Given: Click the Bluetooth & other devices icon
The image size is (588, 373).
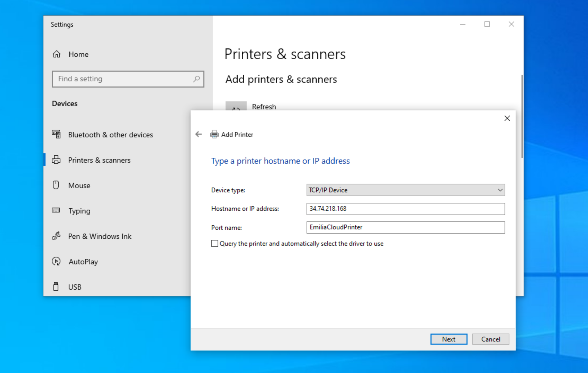Looking at the screenshot, I should (x=56, y=134).
